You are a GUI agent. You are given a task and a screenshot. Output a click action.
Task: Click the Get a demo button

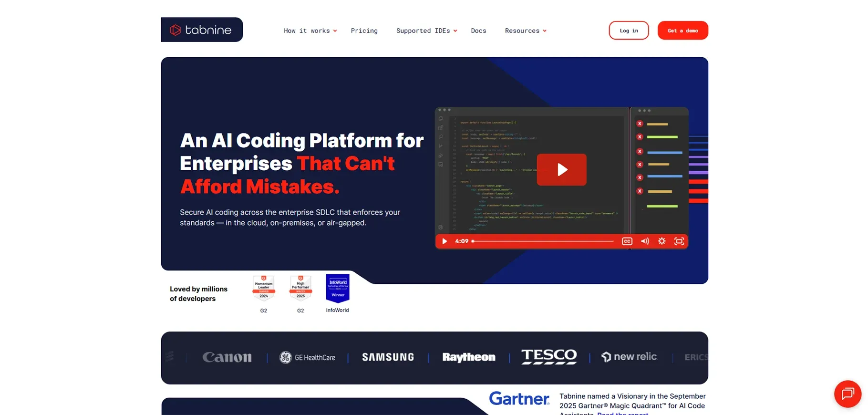click(682, 31)
